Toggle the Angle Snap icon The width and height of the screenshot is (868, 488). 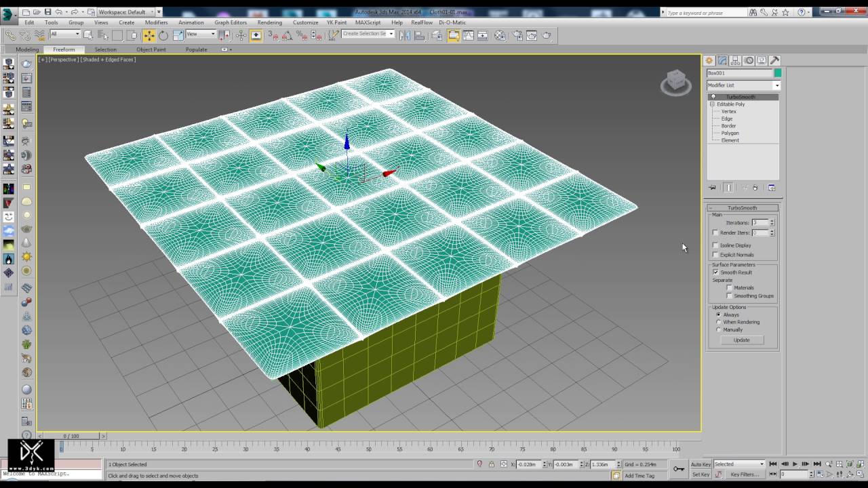(287, 35)
